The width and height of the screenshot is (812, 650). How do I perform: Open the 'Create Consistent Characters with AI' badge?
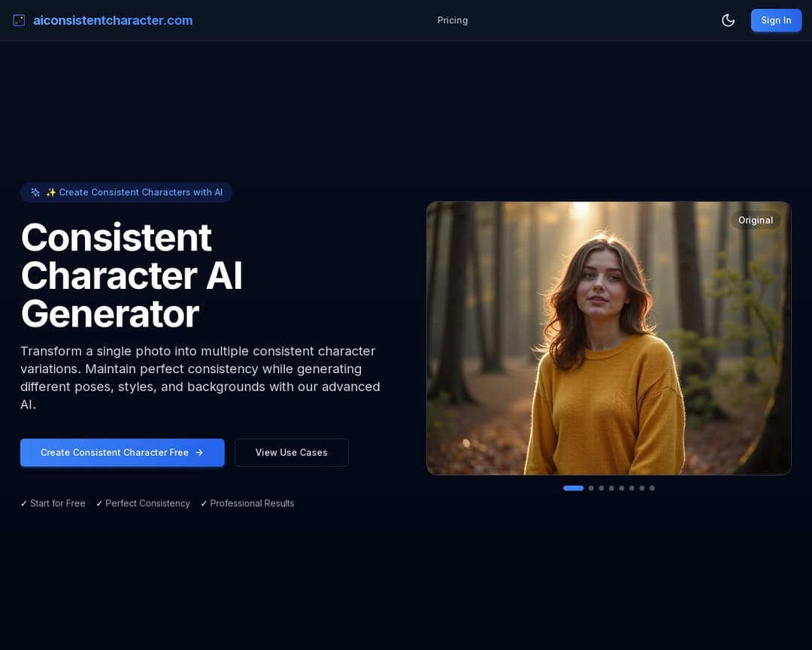[x=126, y=192]
